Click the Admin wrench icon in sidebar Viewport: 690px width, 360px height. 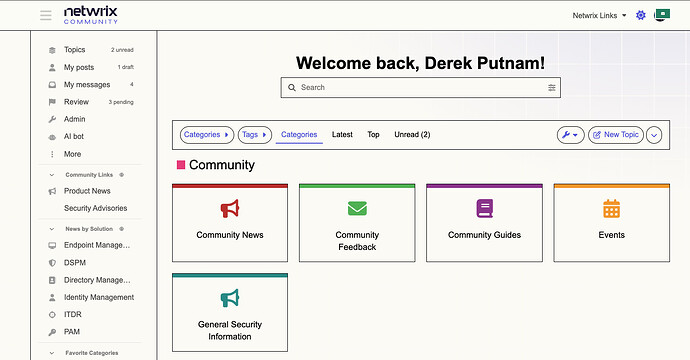[52, 119]
